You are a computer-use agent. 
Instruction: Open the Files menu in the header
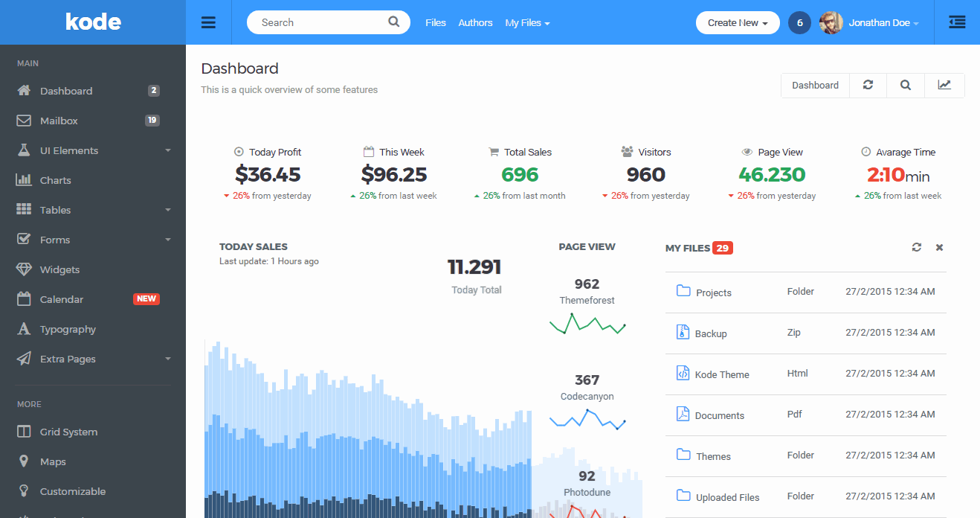pyautogui.click(x=436, y=22)
